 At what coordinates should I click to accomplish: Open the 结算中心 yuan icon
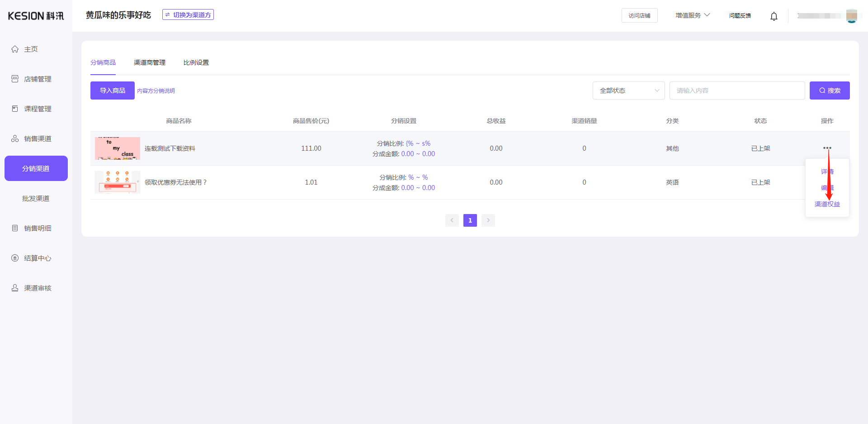click(x=15, y=258)
